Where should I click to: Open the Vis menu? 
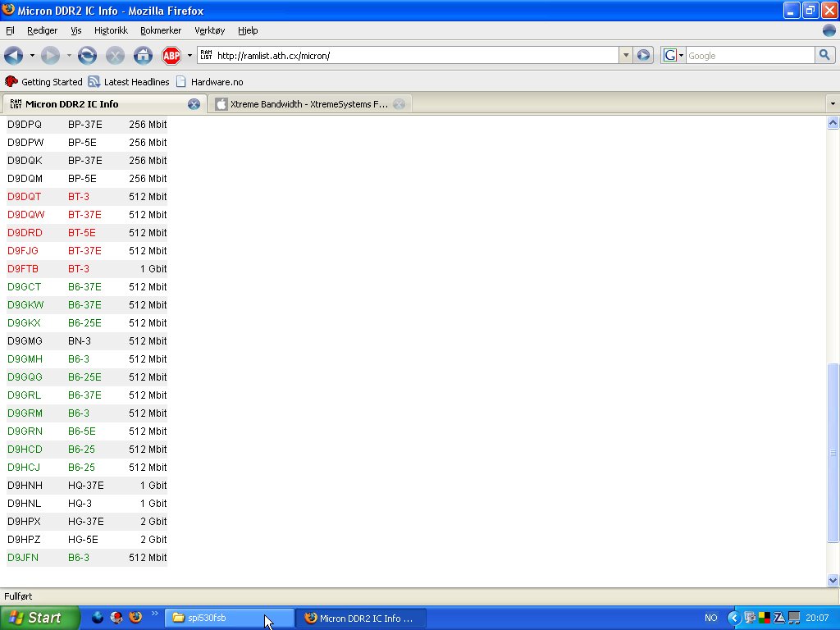pyautogui.click(x=76, y=30)
